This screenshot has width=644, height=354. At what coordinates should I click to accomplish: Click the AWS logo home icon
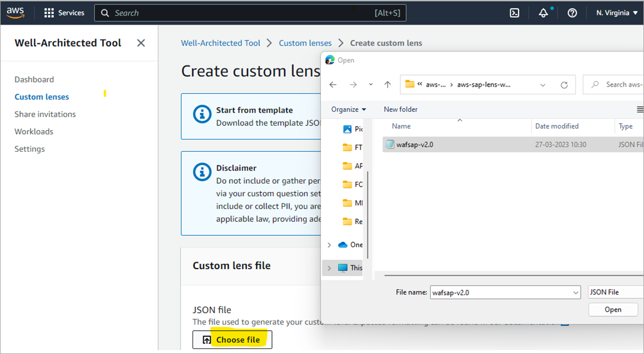pos(15,13)
